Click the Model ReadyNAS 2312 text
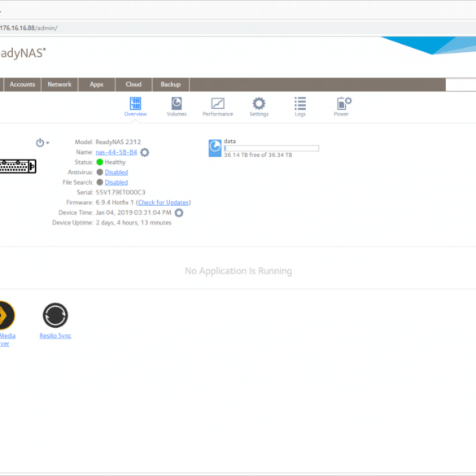The image size is (476, 476). click(118, 142)
